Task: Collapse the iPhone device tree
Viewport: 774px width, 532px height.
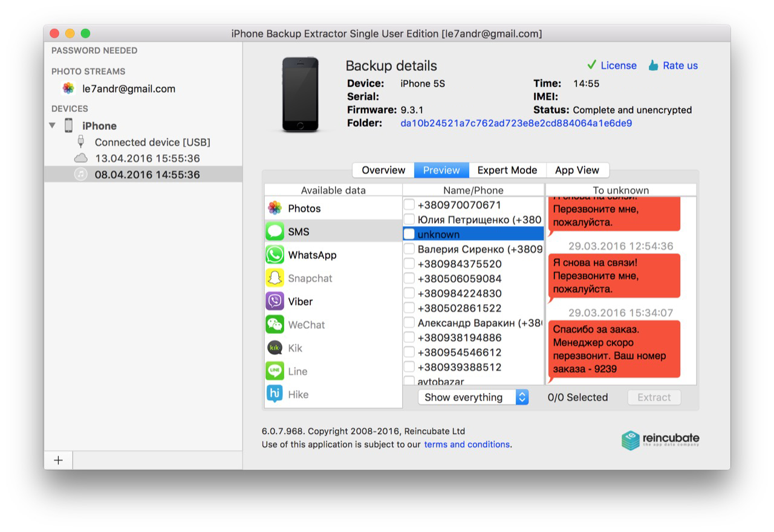Action: point(53,126)
